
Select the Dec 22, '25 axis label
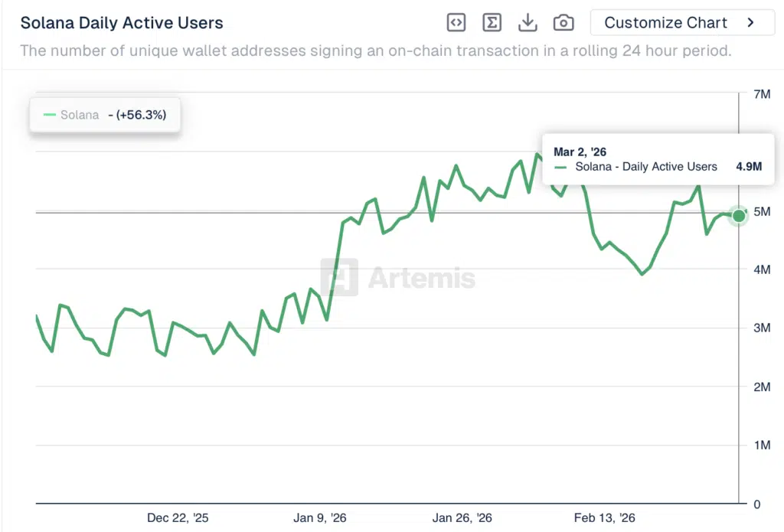pyautogui.click(x=178, y=518)
